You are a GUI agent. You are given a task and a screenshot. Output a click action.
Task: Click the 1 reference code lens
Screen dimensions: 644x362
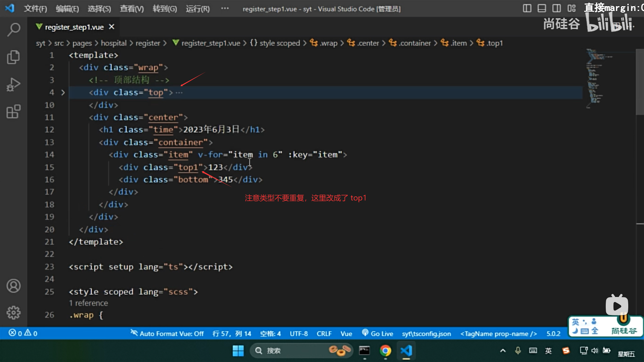click(89, 303)
